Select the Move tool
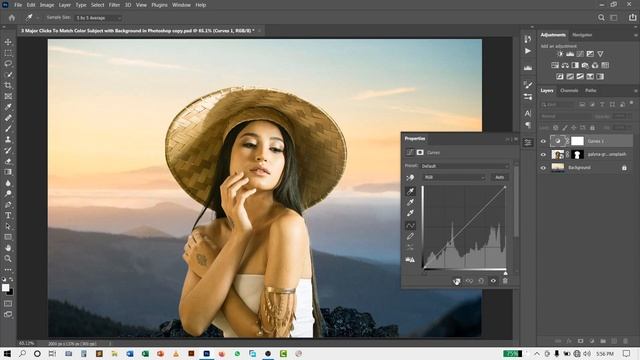Viewport: 640px width, 360px height. (x=8, y=42)
